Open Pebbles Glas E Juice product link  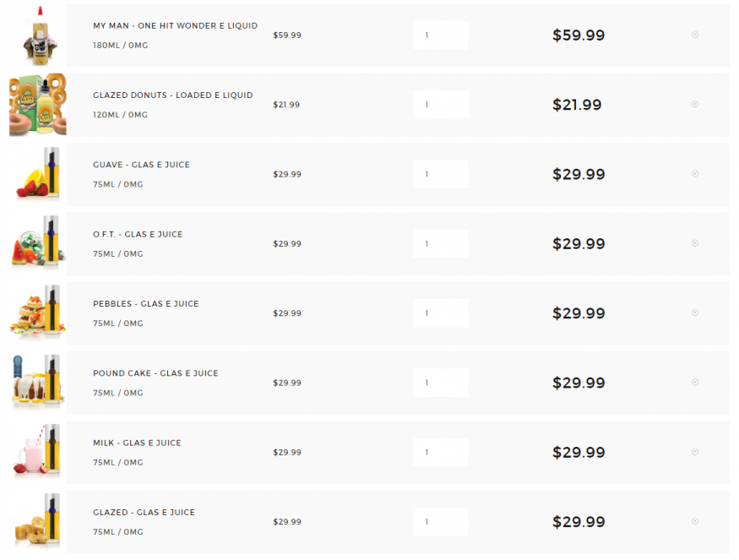145,304
